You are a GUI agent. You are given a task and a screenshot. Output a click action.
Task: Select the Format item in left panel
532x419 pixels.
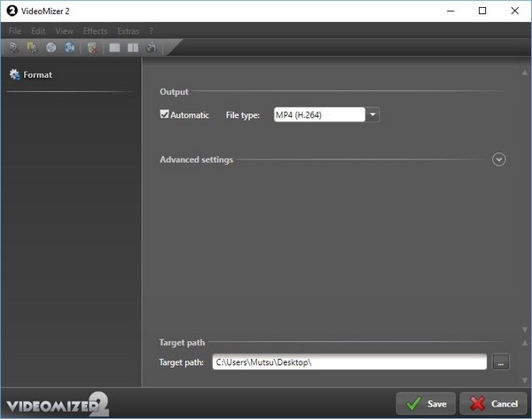click(x=31, y=74)
